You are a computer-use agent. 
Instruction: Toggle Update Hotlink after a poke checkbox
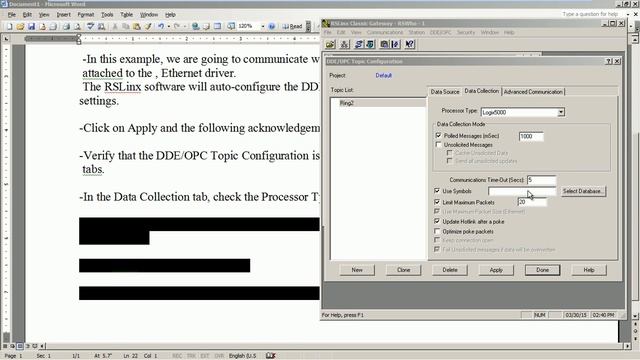point(437,221)
